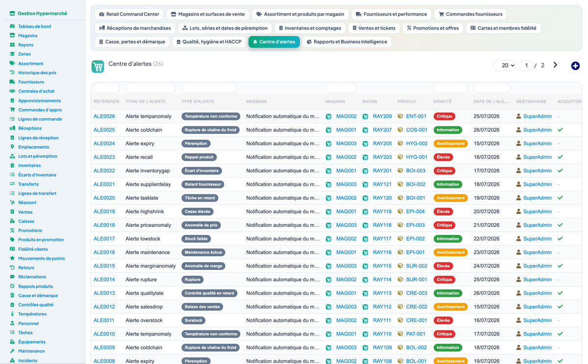Click the Tableau de bord sidebar icon
588x364 pixels.
coord(12,26)
